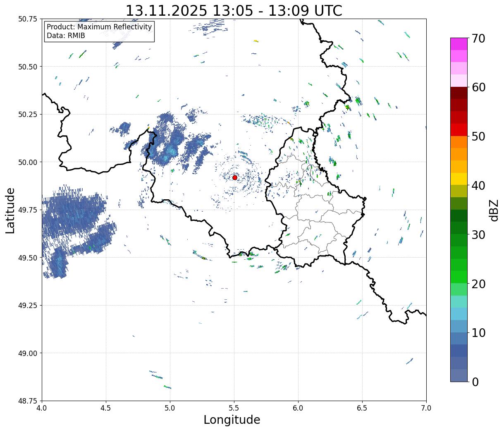Image resolution: width=504 pixels, height=430 pixels.
Task: Click the latitude tick label 49.25
Action: point(28,305)
